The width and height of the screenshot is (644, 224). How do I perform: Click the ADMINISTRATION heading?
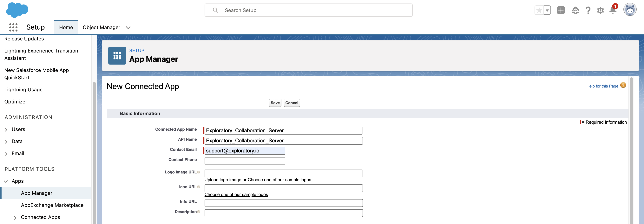[29, 117]
